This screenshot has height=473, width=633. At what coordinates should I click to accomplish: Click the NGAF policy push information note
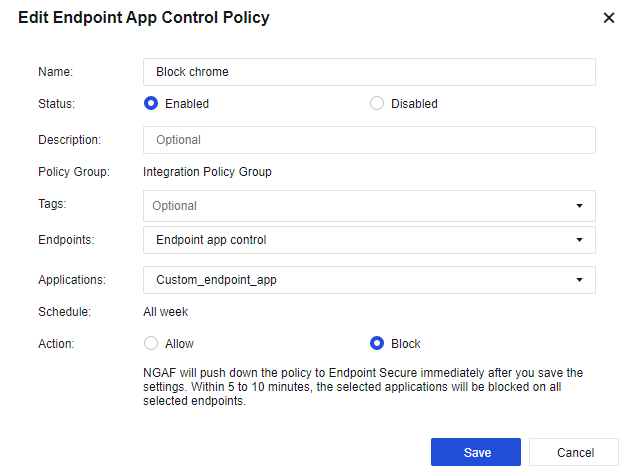pyautogui.click(x=363, y=386)
